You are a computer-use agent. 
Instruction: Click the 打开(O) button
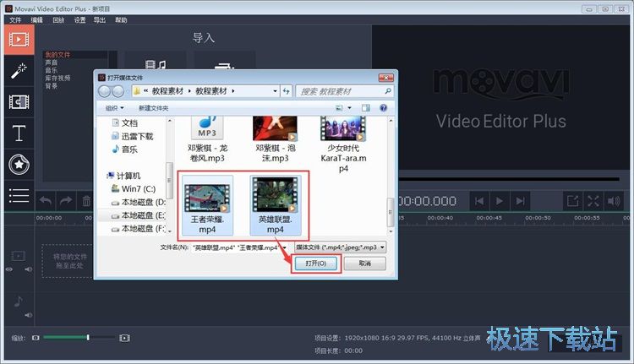point(316,263)
